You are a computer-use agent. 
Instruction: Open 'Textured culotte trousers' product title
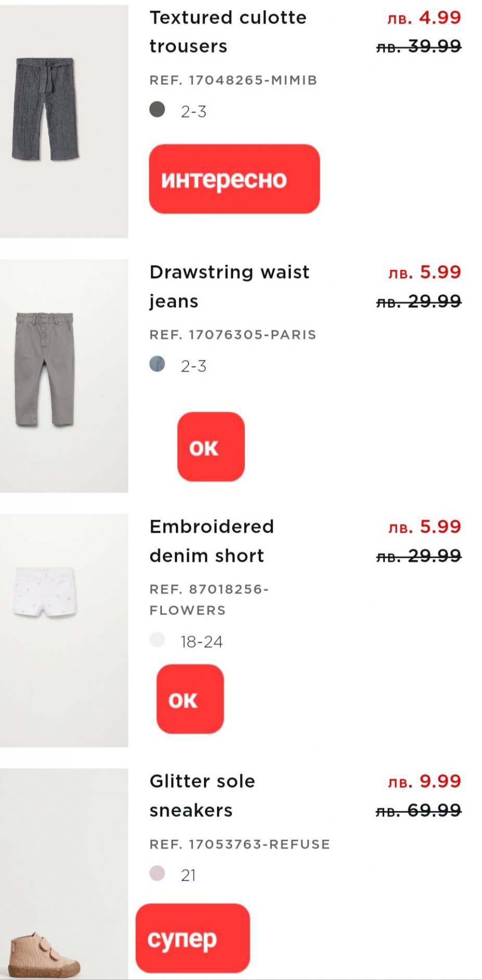pos(227,32)
